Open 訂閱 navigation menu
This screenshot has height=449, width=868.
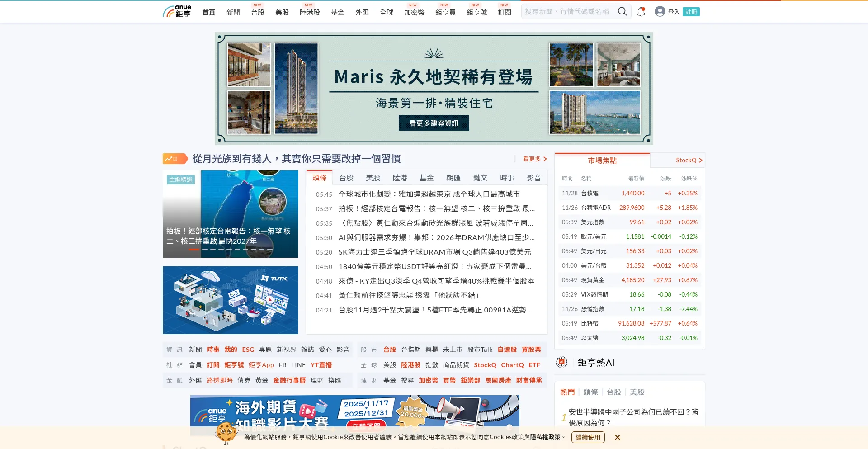pyautogui.click(x=505, y=12)
